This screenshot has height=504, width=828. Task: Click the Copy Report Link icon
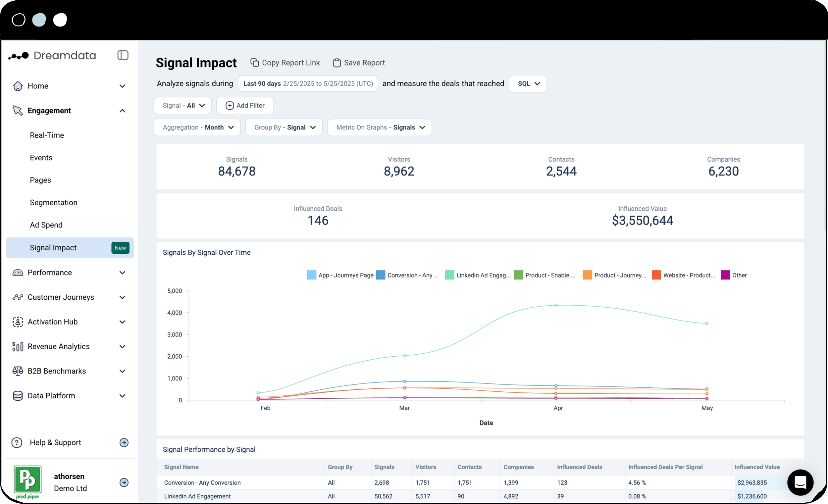(254, 63)
